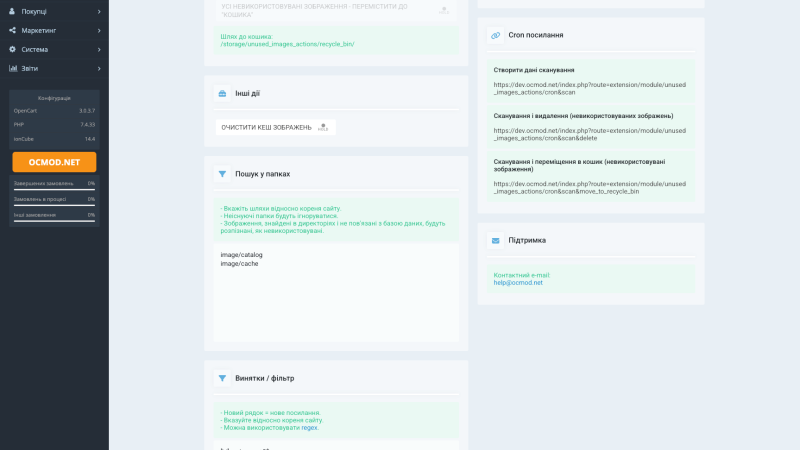This screenshot has width=800, height=450.
Task: Click the Система gear icon
Action: pyautogui.click(x=12, y=49)
